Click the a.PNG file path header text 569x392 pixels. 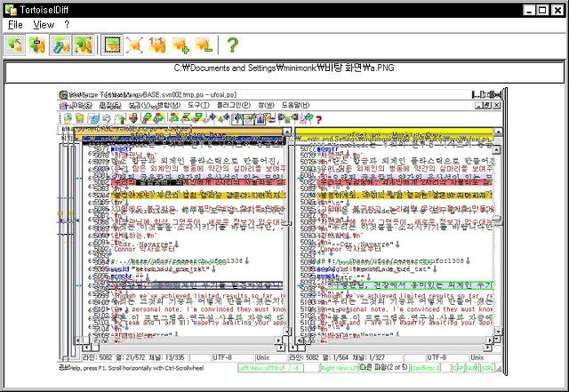(x=284, y=68)
